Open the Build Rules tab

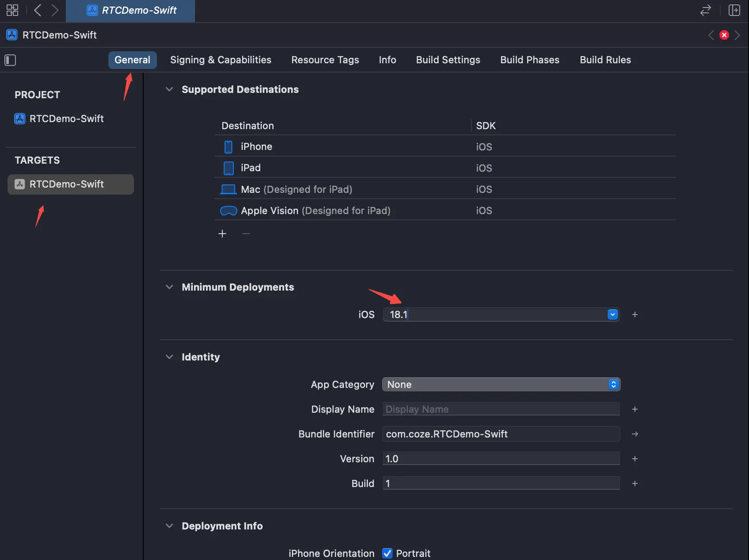point(605,60)
